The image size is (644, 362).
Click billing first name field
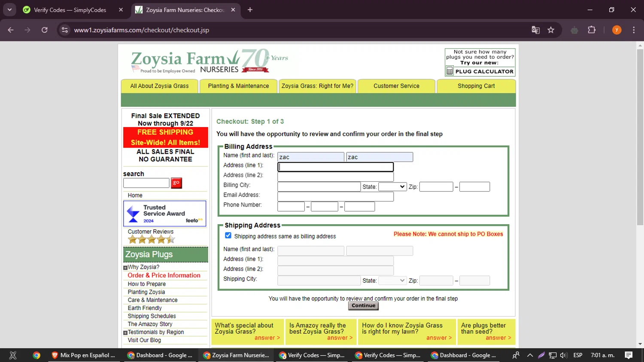coord(311,157)
